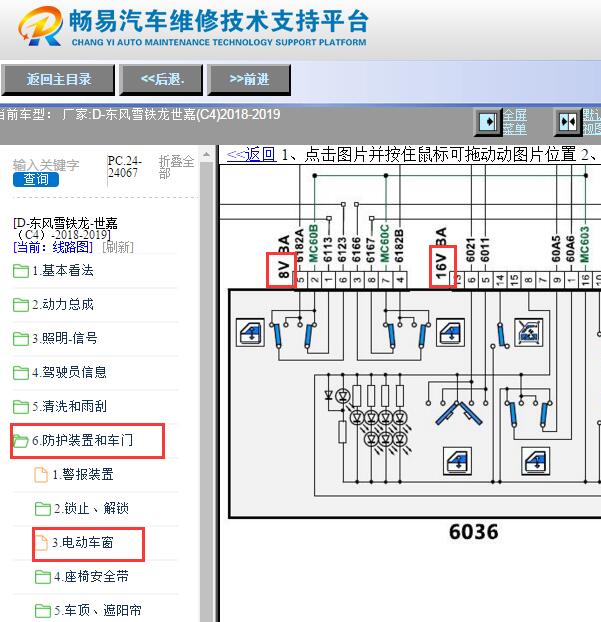
Task: Click the component number 6036
Action: (x=473, y=532)
